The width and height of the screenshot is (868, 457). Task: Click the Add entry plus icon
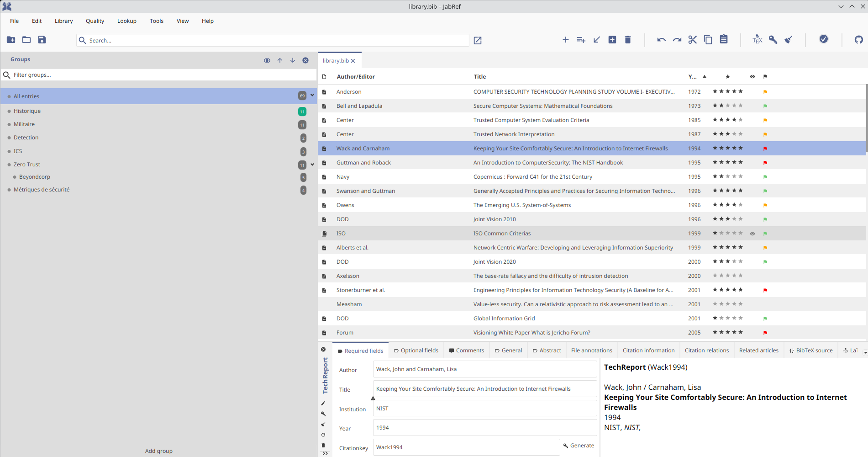click(565, 40)
